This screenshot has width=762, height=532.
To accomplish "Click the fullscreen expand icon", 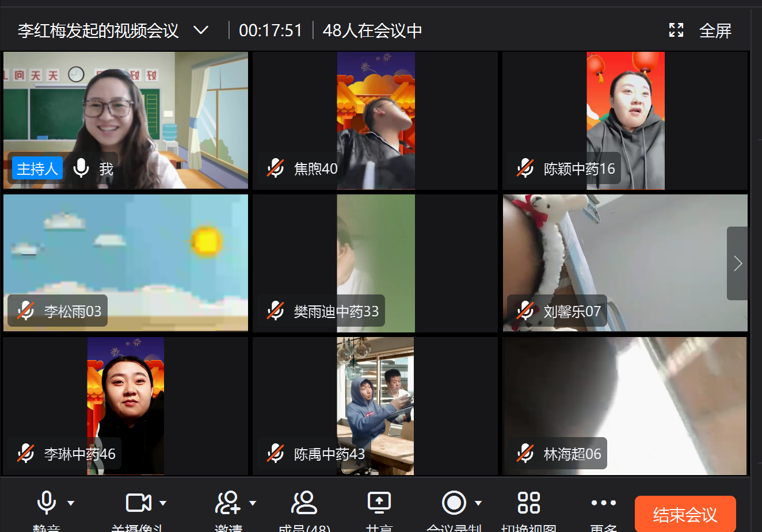I will pos(676,30).
